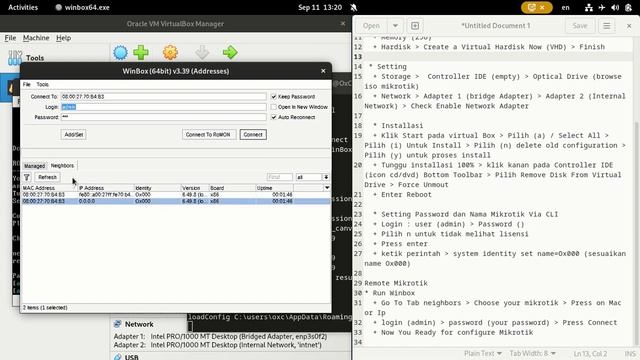Switch to the Managed tab in WinBox
Viewport: 640px width, 360px height.
click(34, 166)
